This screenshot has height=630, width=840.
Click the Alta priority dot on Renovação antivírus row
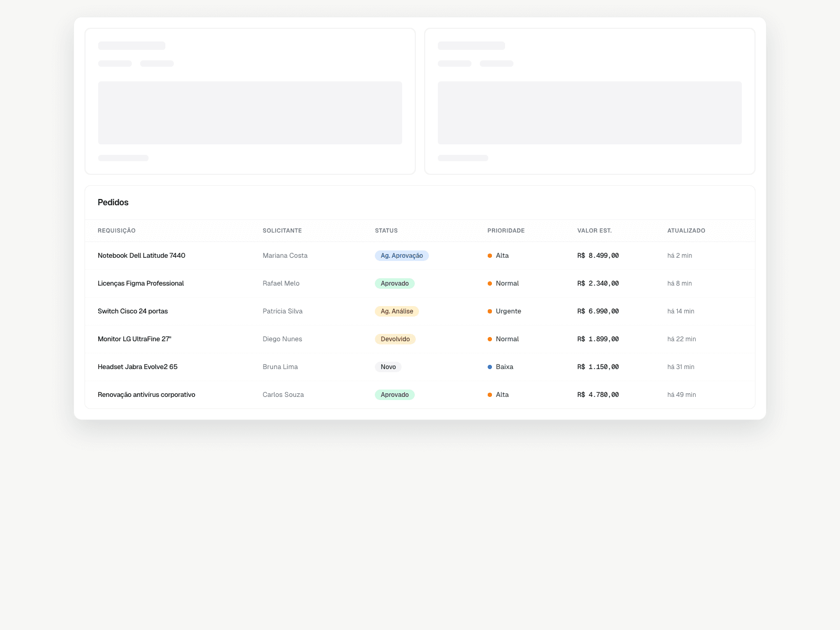489,394
